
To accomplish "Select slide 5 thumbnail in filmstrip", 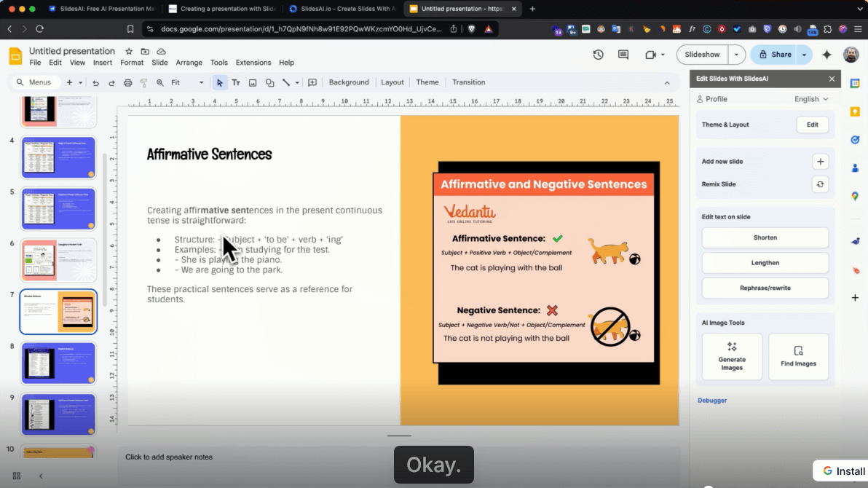I will (58, 208).
